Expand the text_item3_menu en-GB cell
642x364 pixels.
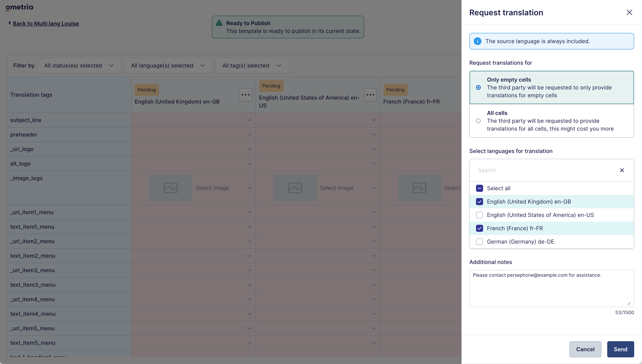(x=249, y=285)
